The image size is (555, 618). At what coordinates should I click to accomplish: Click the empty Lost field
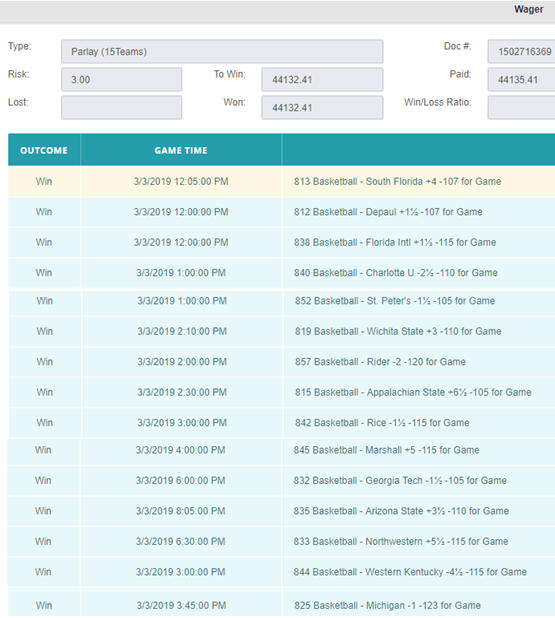pos(121,108)
